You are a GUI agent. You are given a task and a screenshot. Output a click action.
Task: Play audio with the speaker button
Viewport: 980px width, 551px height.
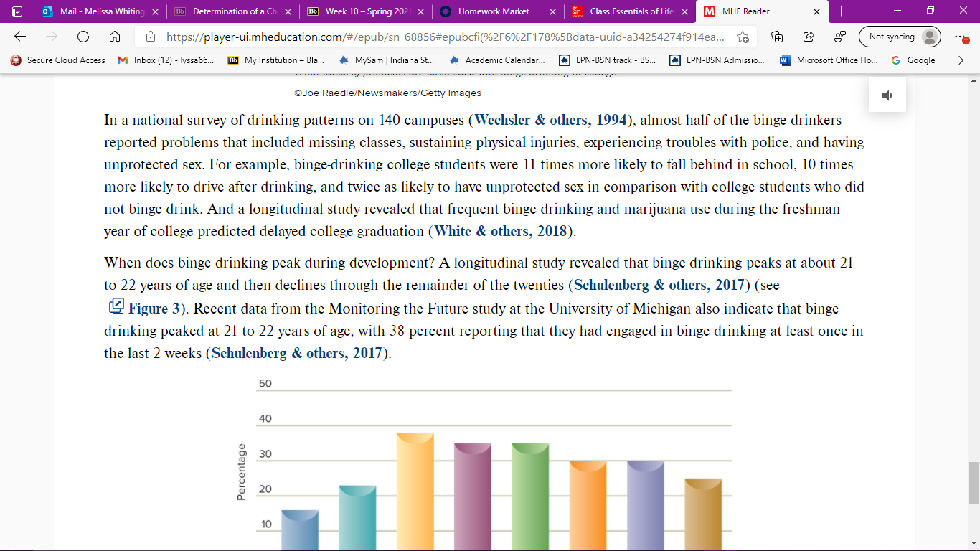pos(887,95)
